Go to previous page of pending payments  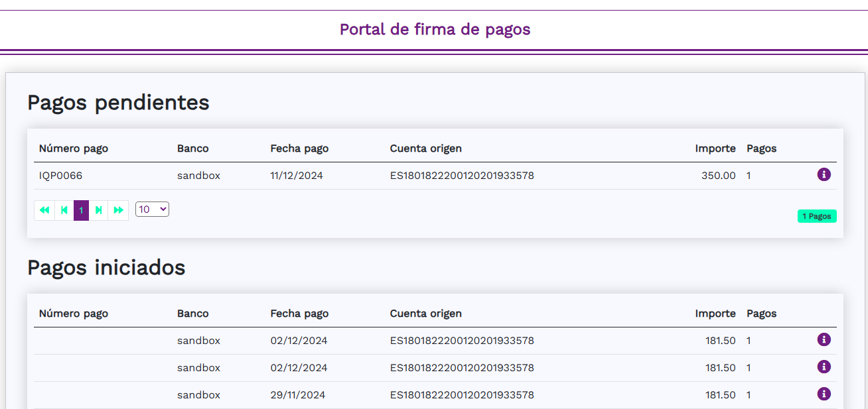pyautogui.click(x=64, y=210)
